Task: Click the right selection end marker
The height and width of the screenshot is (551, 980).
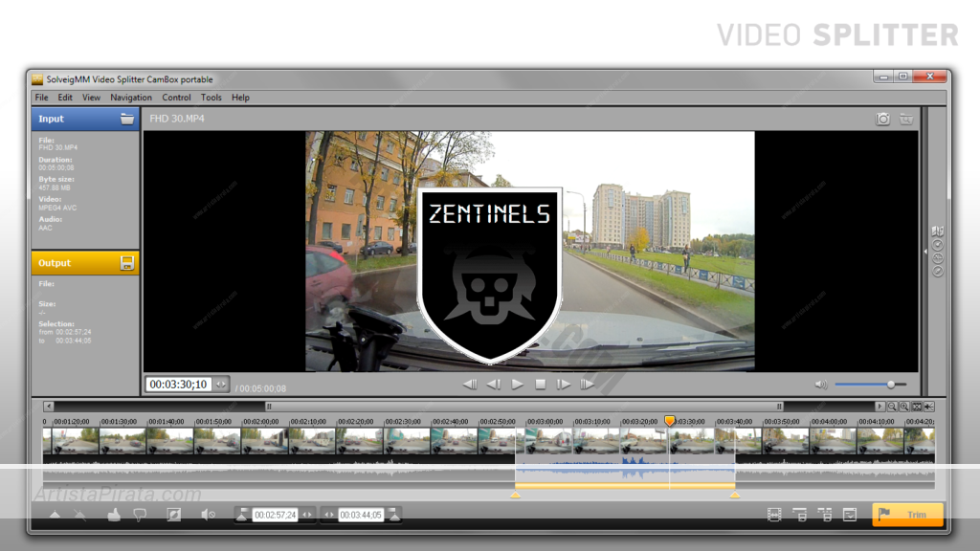Action: (735, 495)
